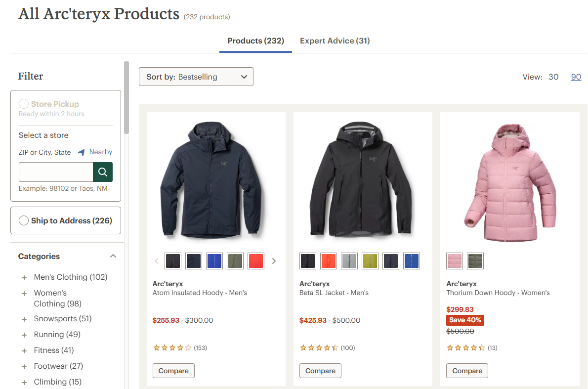Expand Men's Clothing category plus icon

(24, 278)
